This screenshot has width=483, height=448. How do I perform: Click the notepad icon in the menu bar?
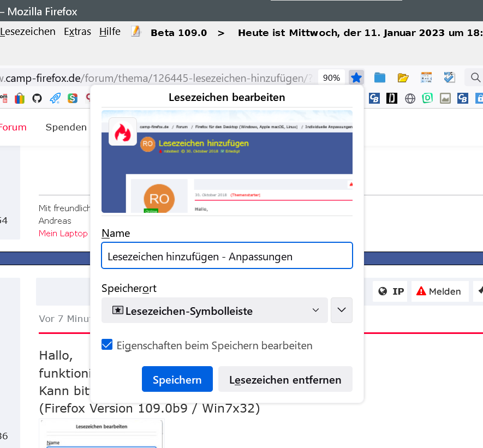click(136, 32)
